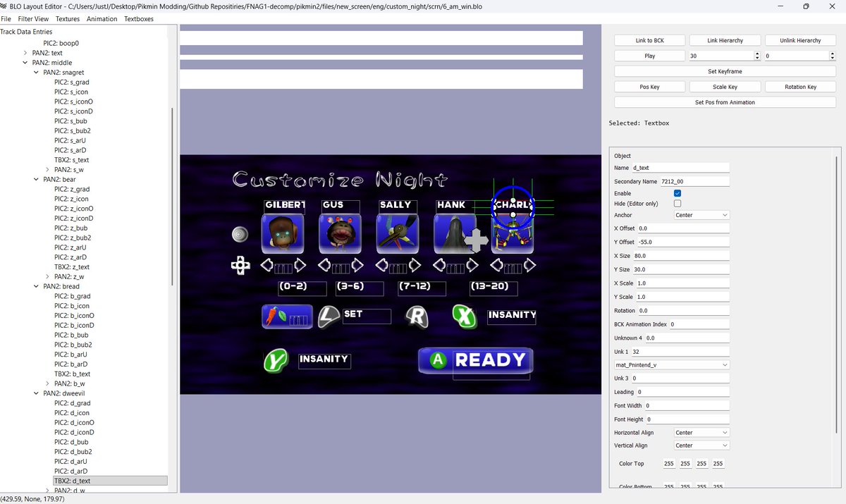This screenshot has width=846, height=504.
Task: Collapse the PAN2: dweevil tree node
Action: (37, 393)
